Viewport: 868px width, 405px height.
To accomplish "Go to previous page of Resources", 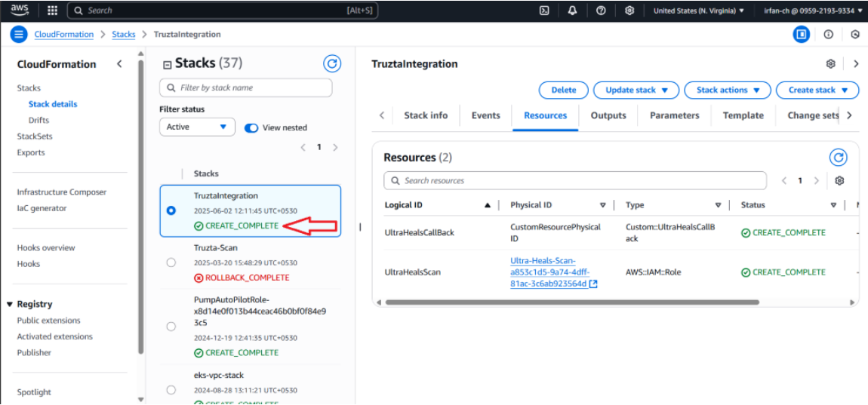I will (784, 181).
